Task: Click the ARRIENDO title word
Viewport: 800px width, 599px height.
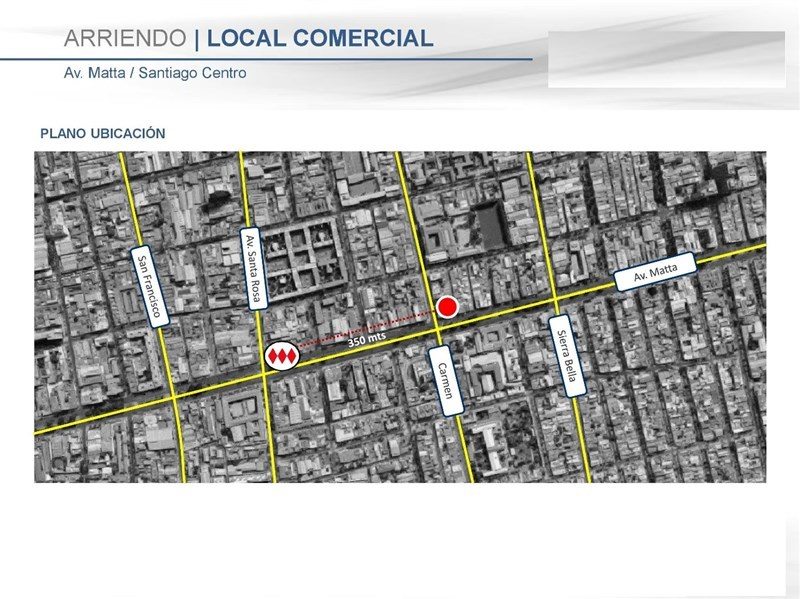Action: 125,38
